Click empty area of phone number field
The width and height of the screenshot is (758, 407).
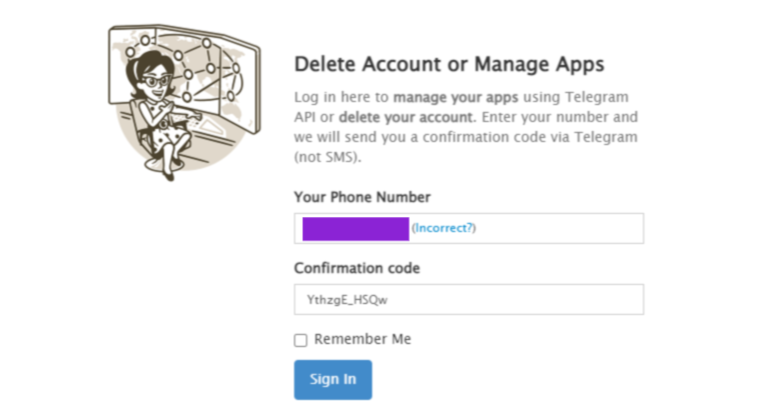560,228
